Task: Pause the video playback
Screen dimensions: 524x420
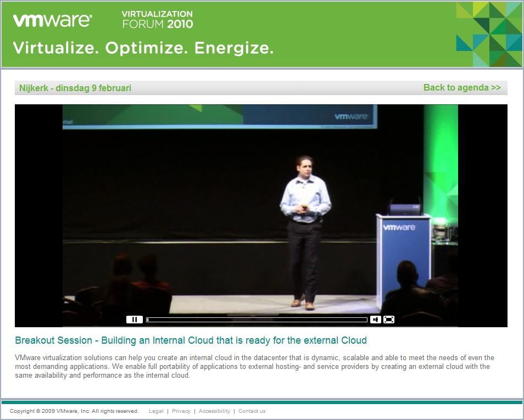Action: pos(135,320)
